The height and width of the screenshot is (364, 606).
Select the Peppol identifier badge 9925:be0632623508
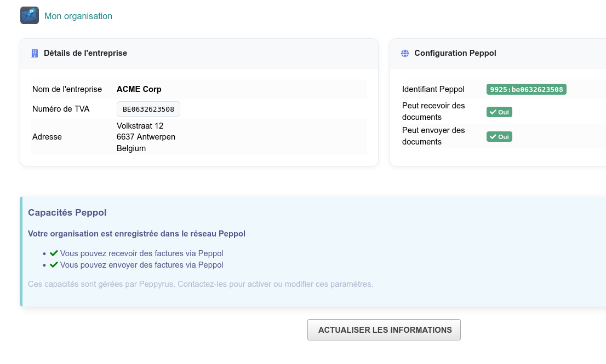[527, 89]
